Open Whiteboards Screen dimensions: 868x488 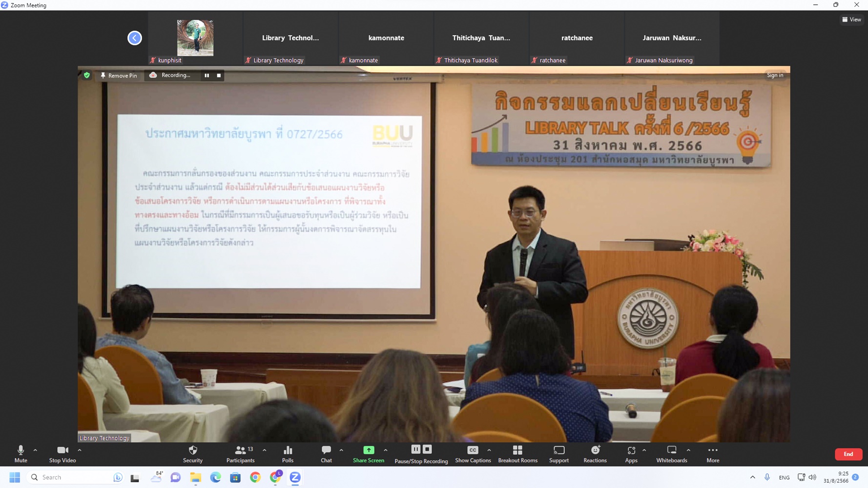[x=671, y=453]
